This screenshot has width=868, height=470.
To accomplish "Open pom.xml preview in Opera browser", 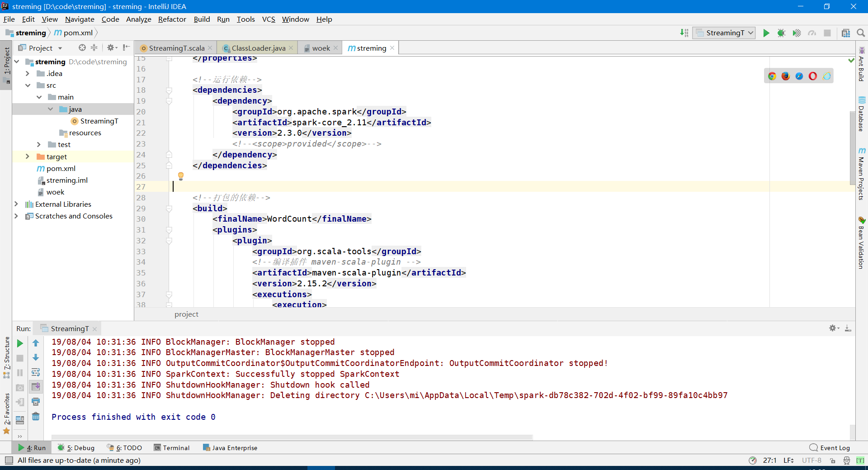I will [813, 76].
